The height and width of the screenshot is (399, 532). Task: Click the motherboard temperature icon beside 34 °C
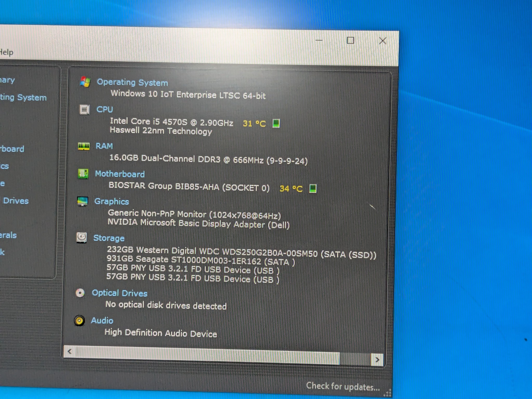coord(313,189)
